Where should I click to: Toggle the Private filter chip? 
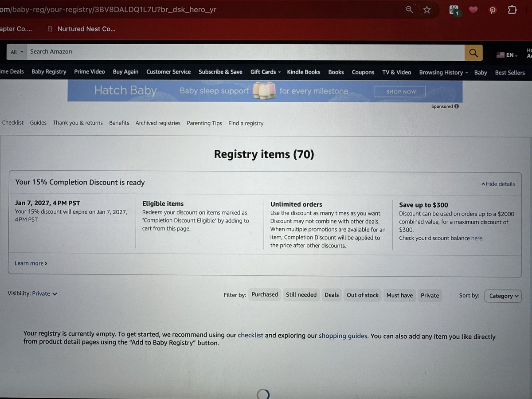tap(430, 296)
